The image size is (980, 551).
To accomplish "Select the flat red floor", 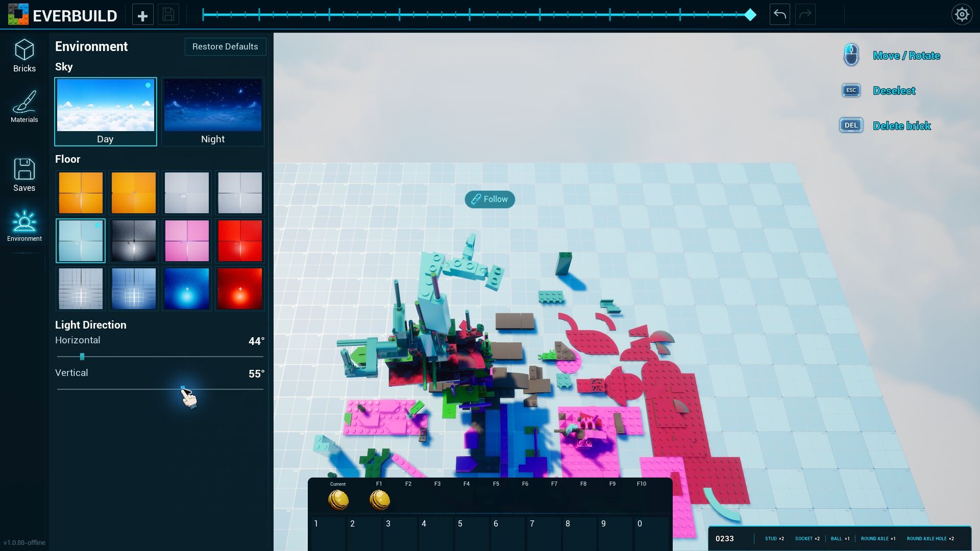I will 240,241.
